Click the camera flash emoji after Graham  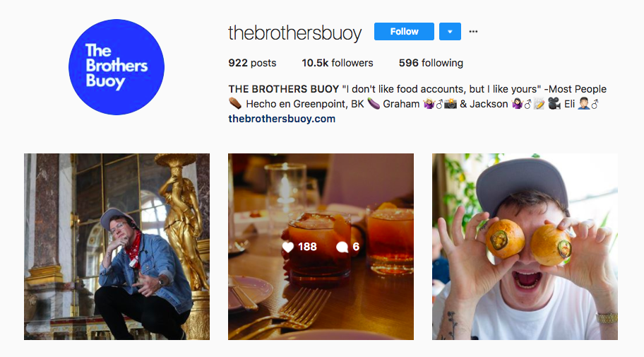pyautogui.click(x=451, y=104)
